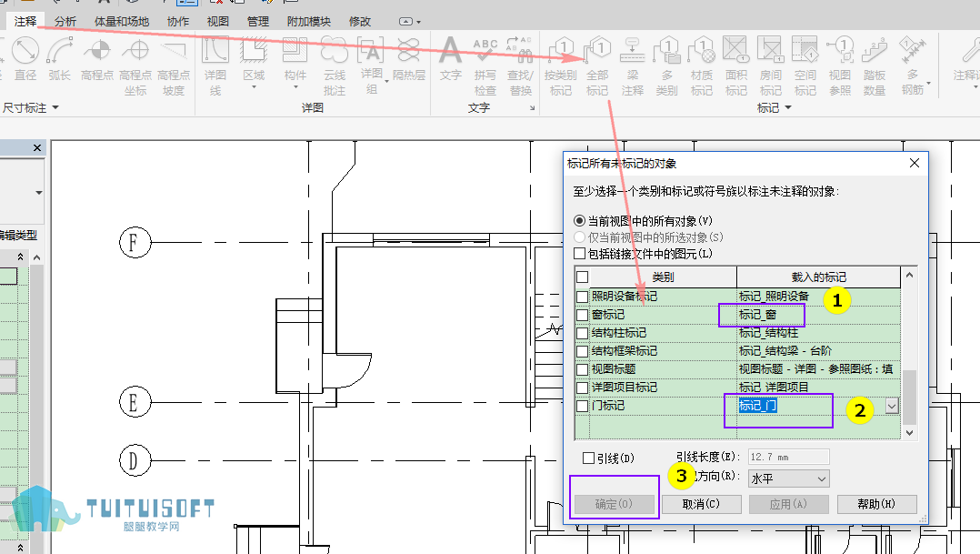Enable 包括链接文件中的图元 checkbox
Image resolution: width=980 pixels, height=554 pixels.
[579, 254]
